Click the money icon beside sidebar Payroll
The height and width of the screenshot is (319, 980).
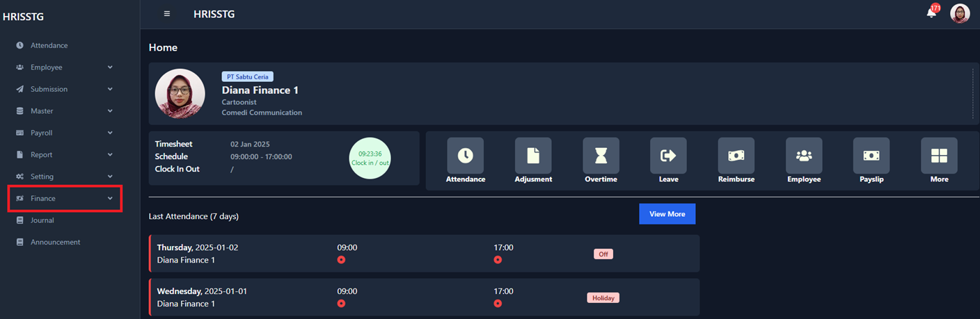20,133
